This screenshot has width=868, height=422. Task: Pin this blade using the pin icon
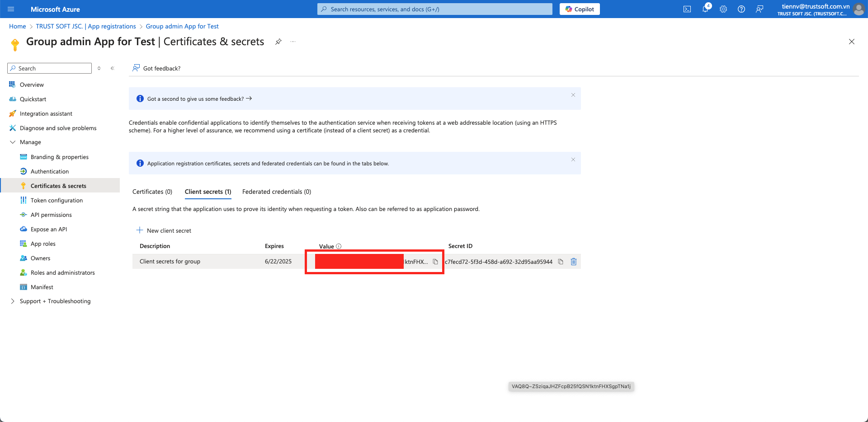tap(278, 42)
